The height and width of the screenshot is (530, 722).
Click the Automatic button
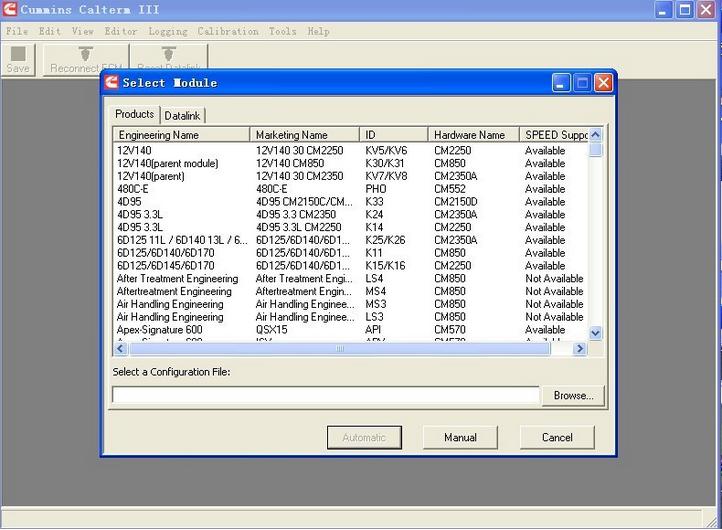[364, 437]
